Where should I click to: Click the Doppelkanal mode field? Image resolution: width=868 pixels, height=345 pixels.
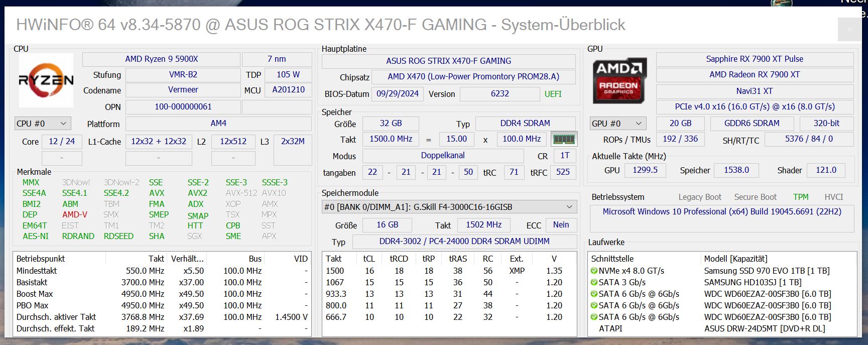coord(443,156)
